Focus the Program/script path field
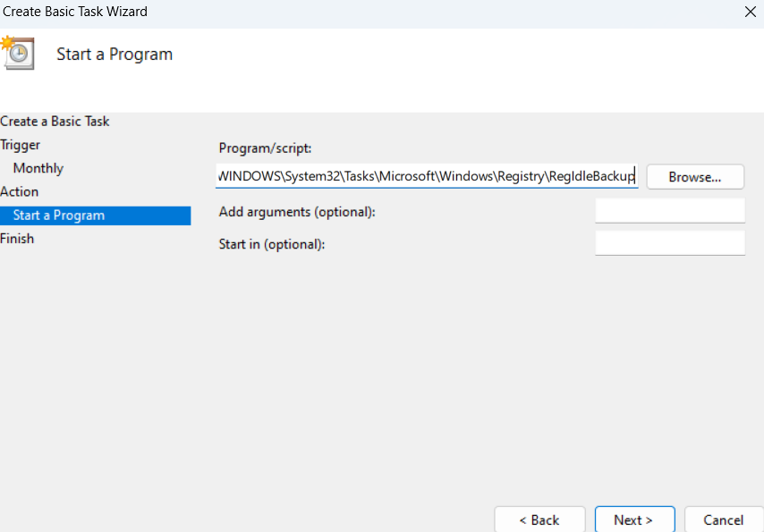This screenshot has height=532, width=764. 427,176
